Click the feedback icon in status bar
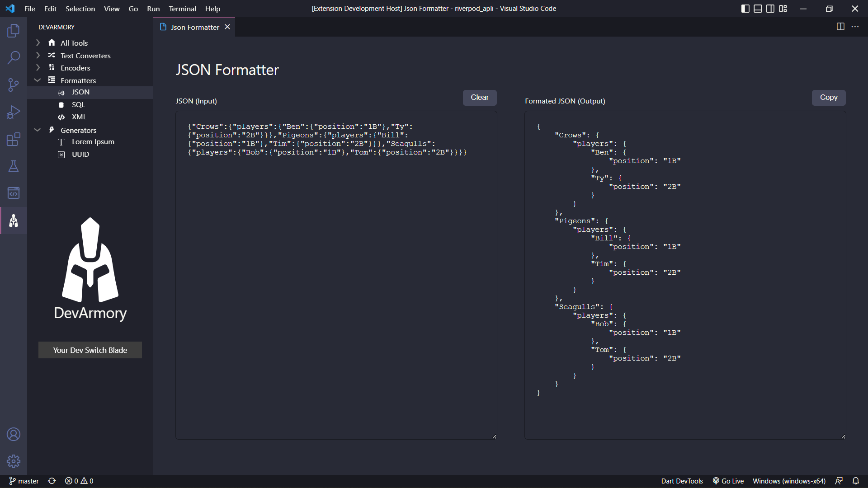Image resolution: width=868 pixels, height=488 pixels. point(839,481)
